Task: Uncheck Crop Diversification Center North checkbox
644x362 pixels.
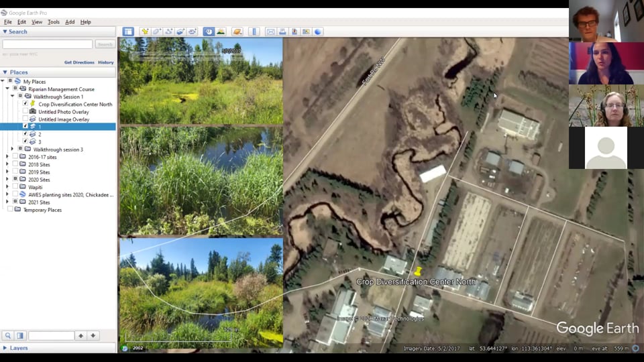Action: point(25,104)
